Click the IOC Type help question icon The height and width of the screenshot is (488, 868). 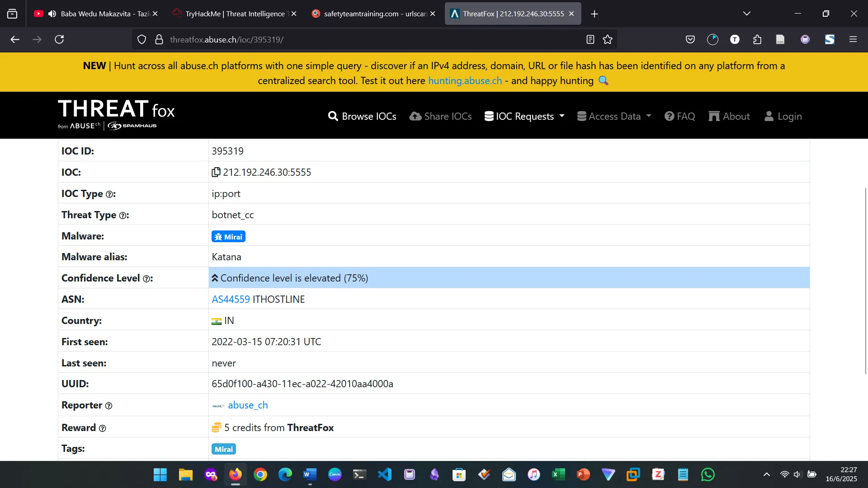click(x=109, y=194)
